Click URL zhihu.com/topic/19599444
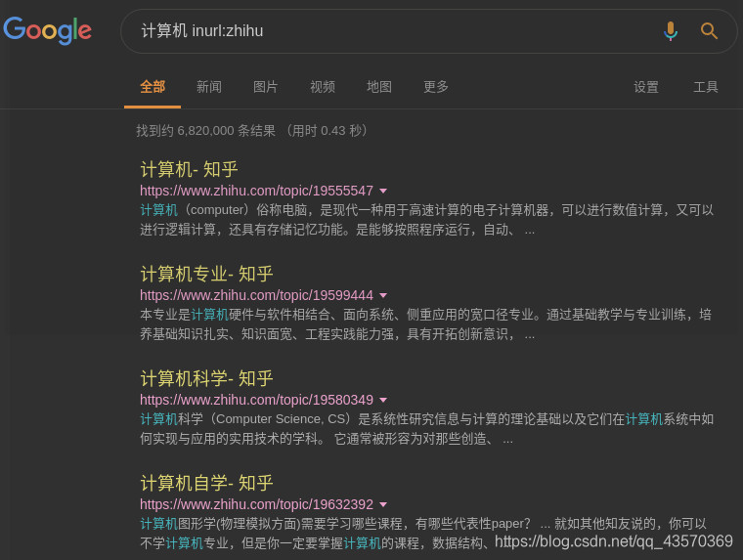This screenshot has width=743, height=560. coord(256,295)
